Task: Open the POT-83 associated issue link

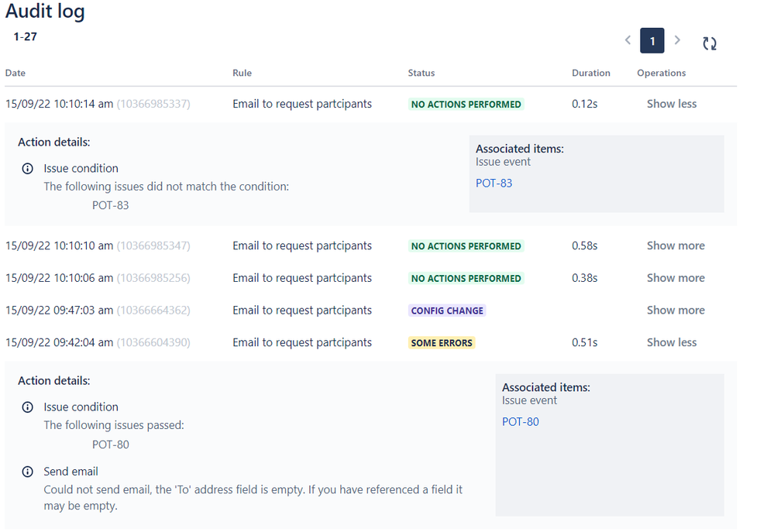Action: pyautogui.click(x=494, y=183)
